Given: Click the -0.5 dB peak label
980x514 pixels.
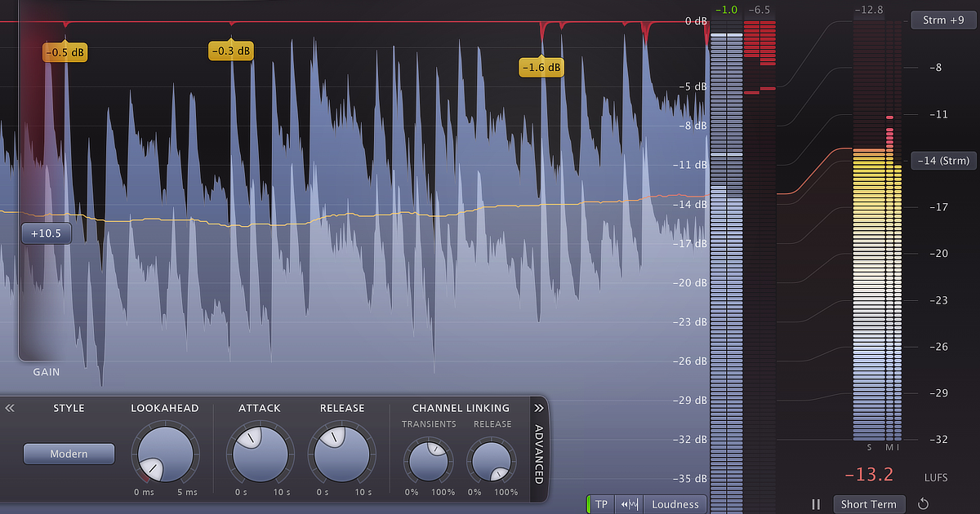Looking at the screenshot, I should [x=65, y=53].
